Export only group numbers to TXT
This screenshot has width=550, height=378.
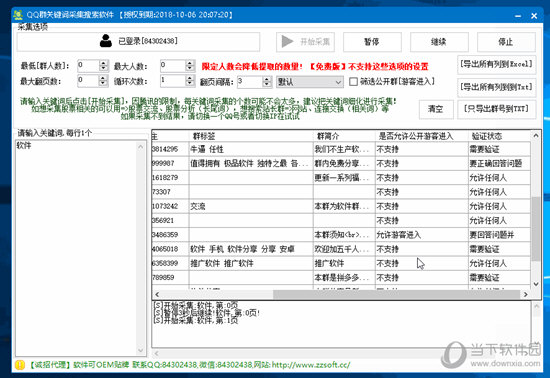click(x=496, y=109)
